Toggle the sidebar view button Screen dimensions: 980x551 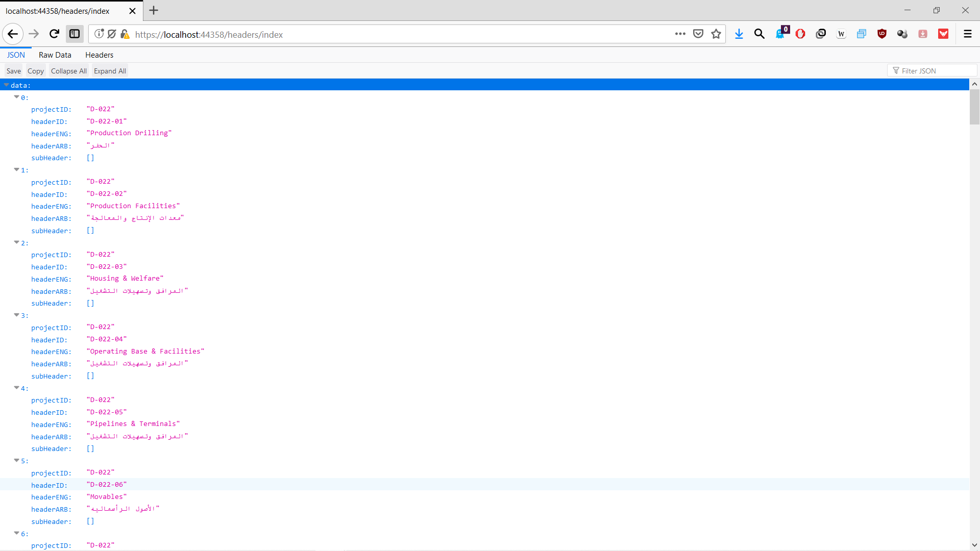[x=75, y=34]
